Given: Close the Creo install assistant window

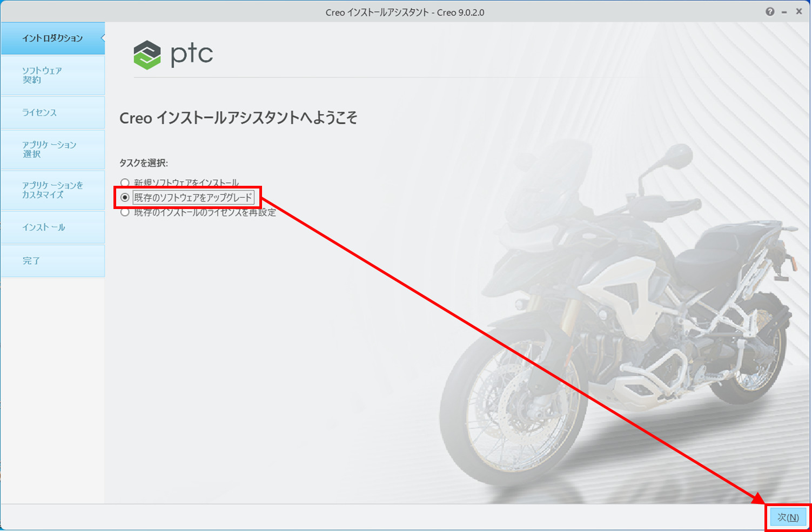Looking at the screenshot, I should (x=798, y=12).
